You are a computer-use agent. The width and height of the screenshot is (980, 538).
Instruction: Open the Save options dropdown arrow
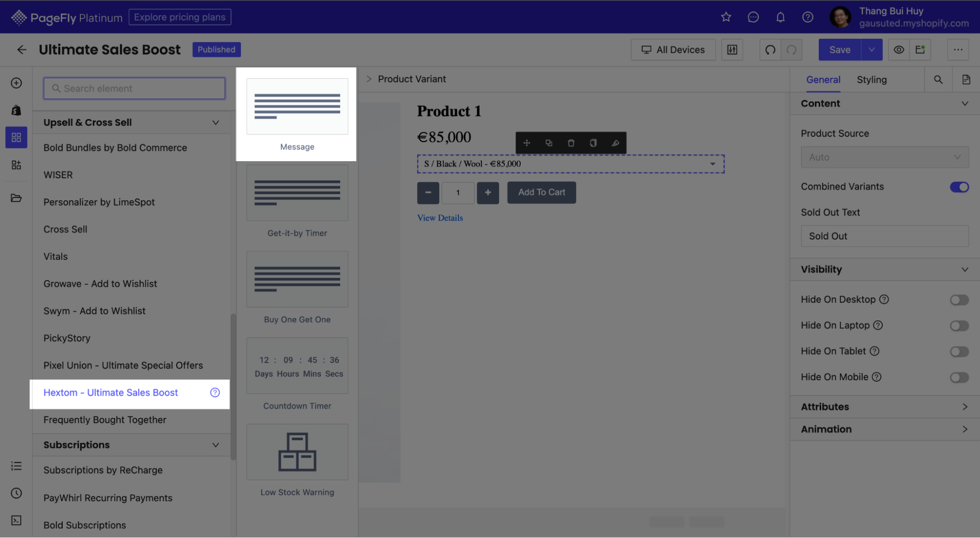(x=871, y=49)
